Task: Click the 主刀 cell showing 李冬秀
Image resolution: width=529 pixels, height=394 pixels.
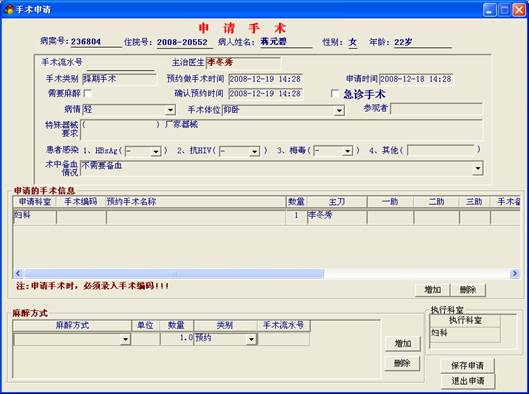Action: 337,217
